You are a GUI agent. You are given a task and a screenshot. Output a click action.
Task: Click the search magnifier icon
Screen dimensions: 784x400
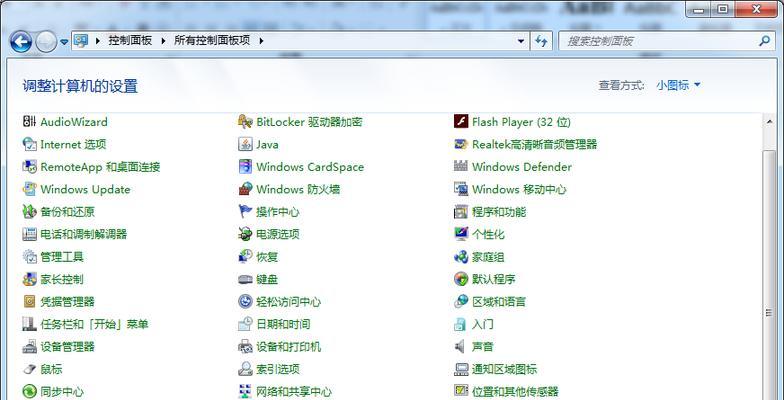click(x=764, y=41)
